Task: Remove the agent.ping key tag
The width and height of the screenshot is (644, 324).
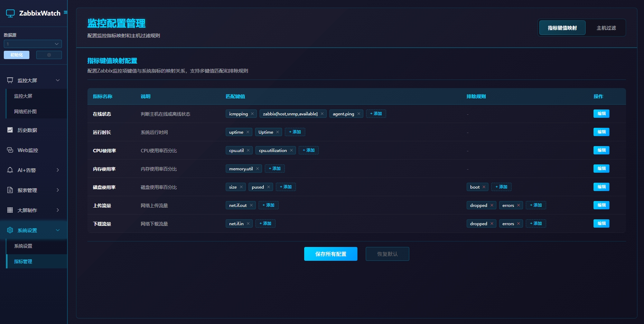Action: point(359,114)
